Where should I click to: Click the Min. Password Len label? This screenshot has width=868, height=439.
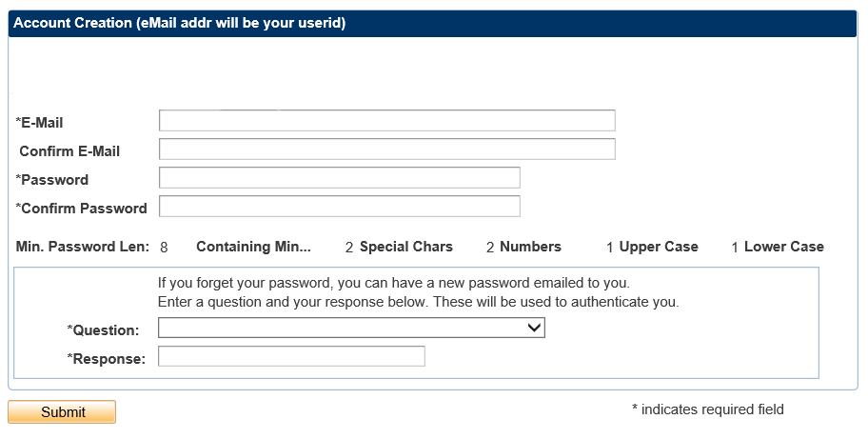click(83, 247)
